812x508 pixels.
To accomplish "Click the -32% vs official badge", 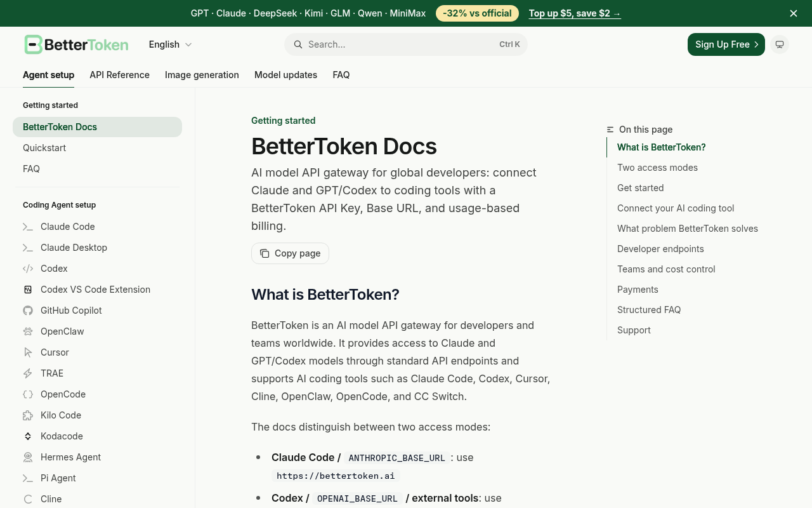I will coord(477,13).
